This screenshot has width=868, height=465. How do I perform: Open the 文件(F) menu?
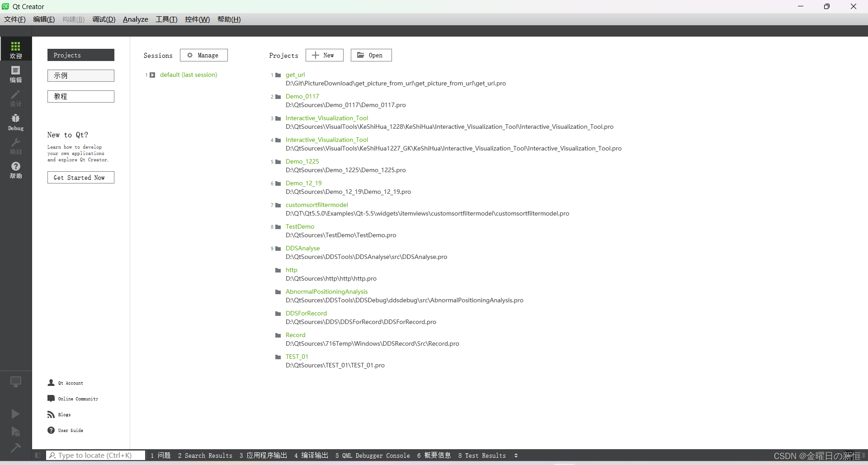15,19
